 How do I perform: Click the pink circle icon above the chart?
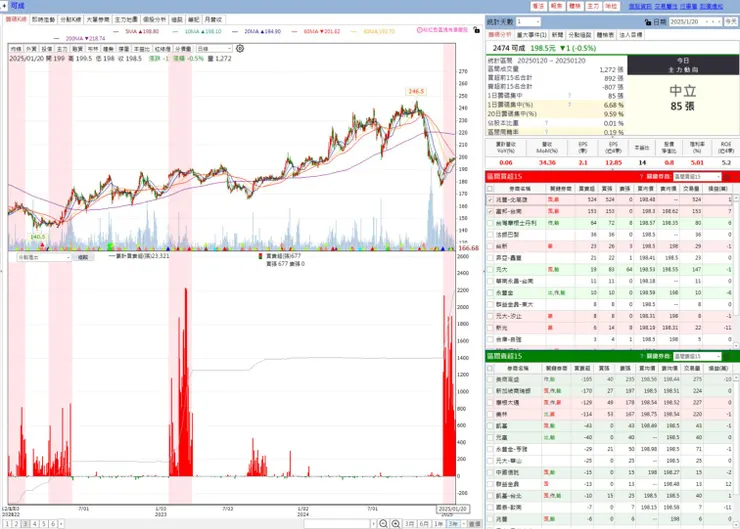click(x=419, y=30)
